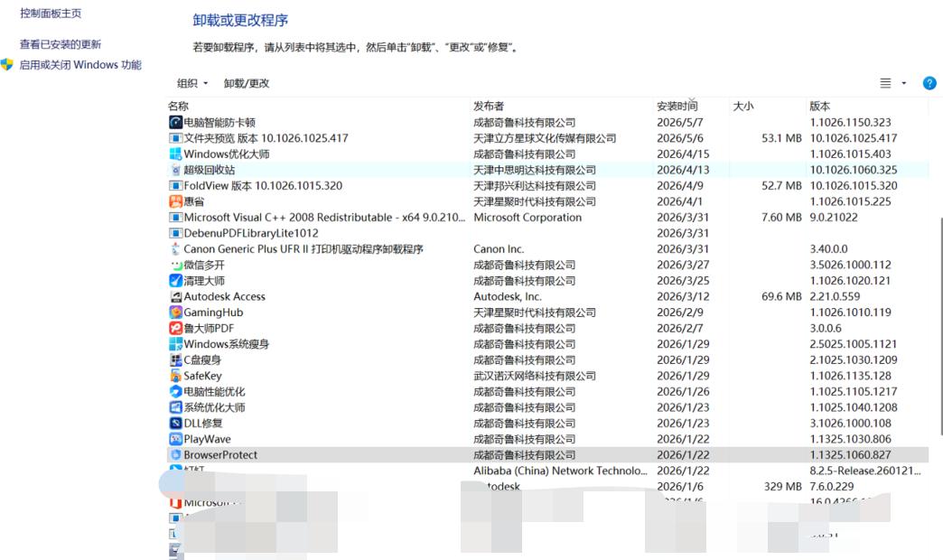Open 启用或关闭 Windows 功能 link
Viewport: 943px width, 560px height.
pyautogui.click(x=80, y=64)
